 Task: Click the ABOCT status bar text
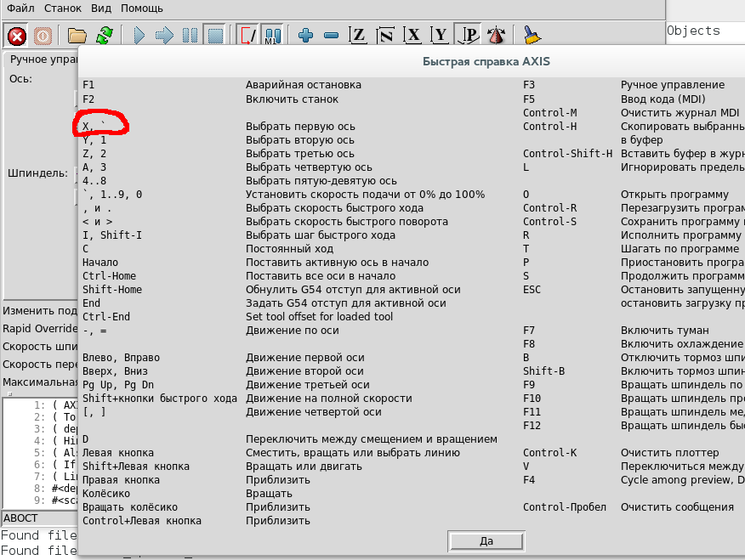click(20, 518)
